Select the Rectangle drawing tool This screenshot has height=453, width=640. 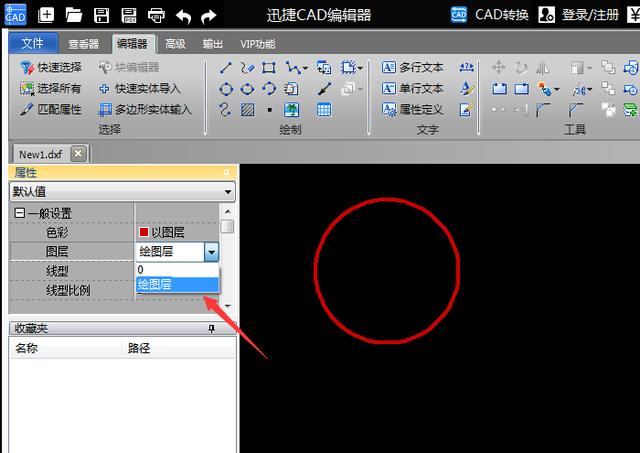(269, 68)
